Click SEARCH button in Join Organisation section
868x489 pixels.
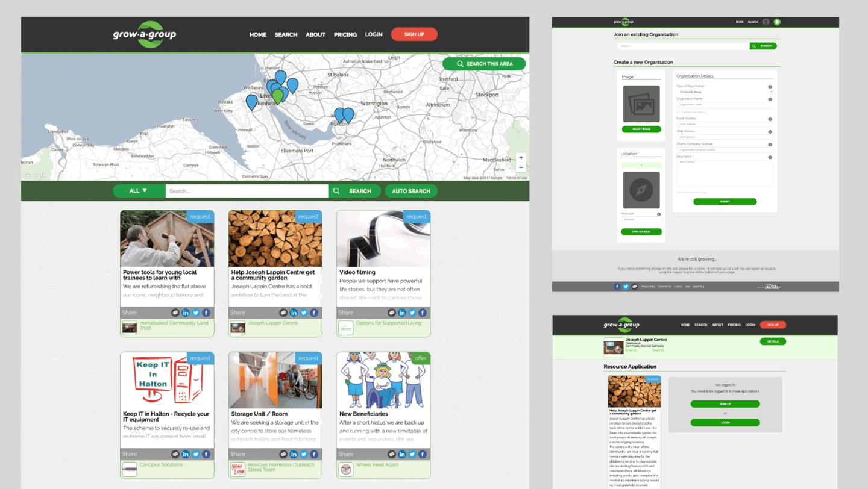coord(763,46)
